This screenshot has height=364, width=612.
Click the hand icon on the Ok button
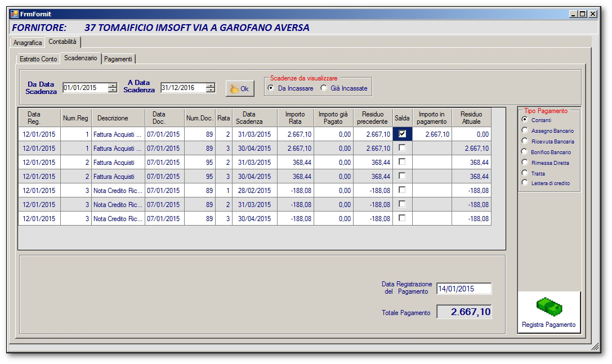(234, 89)
